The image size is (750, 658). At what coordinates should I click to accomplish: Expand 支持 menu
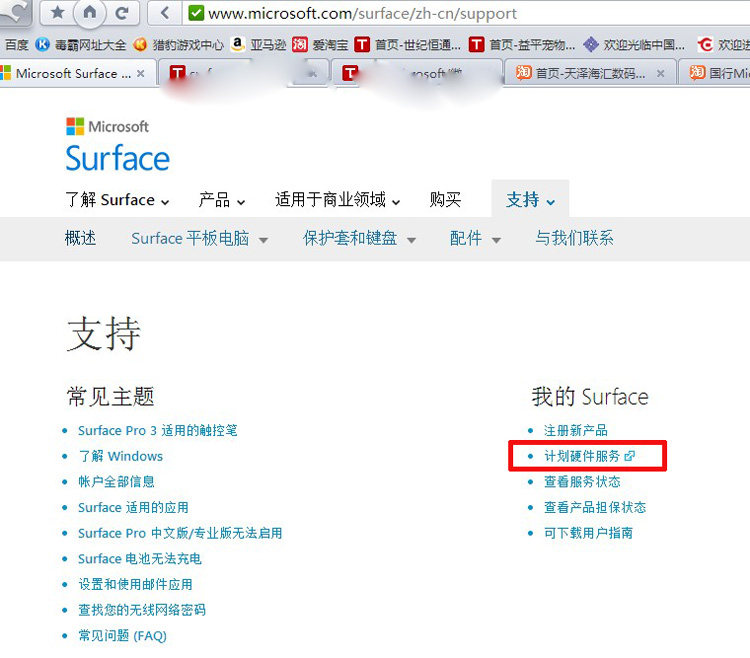coord(530,199)
